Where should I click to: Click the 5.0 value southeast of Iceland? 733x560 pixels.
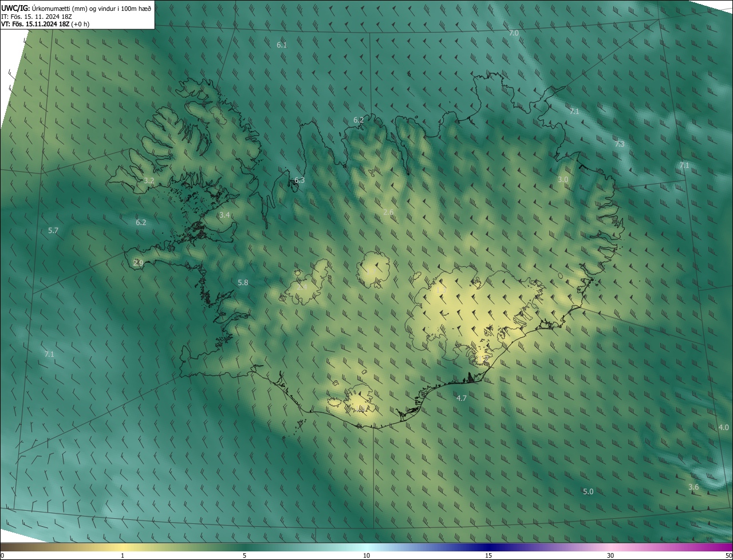(x=588, y=492)
